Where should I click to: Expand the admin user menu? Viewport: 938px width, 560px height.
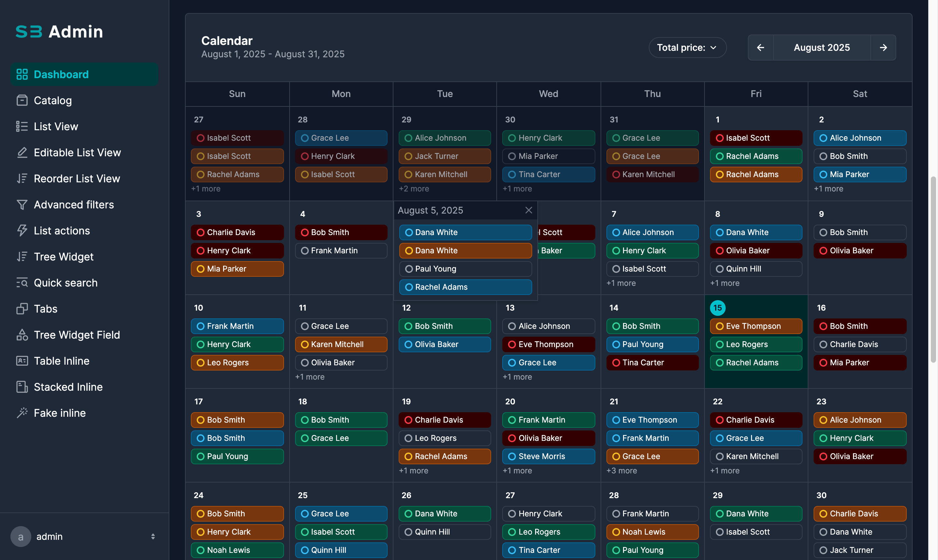[x=153, y=536]
